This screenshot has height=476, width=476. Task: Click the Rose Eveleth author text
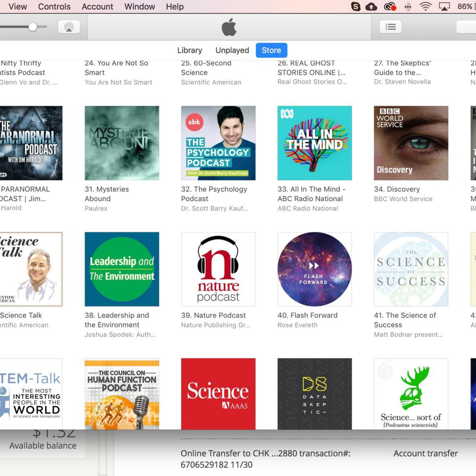click(298, 325)
